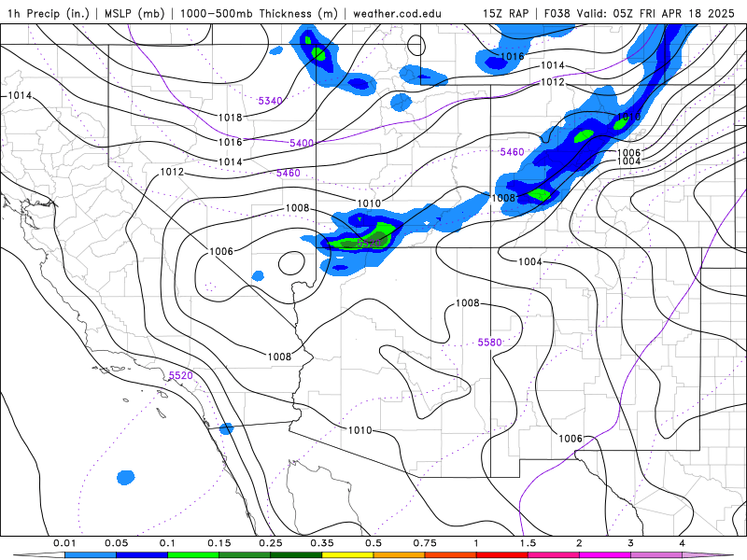This screenshot has height=560, width=747.
Task: Click the purple 5400 thickness label
Action: tap(302, 143)
